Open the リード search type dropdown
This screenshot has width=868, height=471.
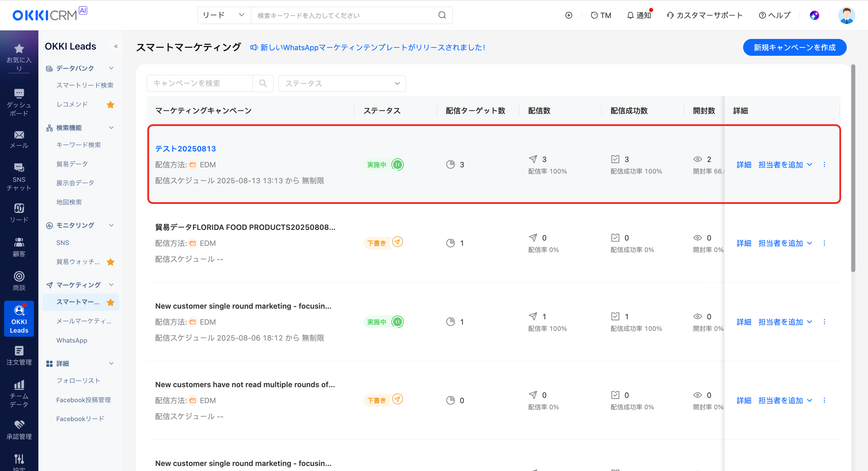[x=224, y=15]
